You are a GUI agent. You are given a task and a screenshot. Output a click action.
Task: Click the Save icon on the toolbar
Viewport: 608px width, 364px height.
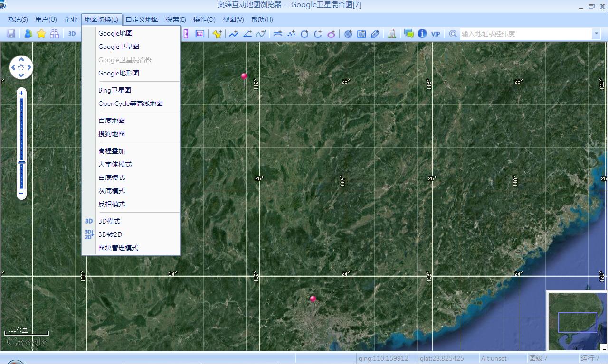10,34
